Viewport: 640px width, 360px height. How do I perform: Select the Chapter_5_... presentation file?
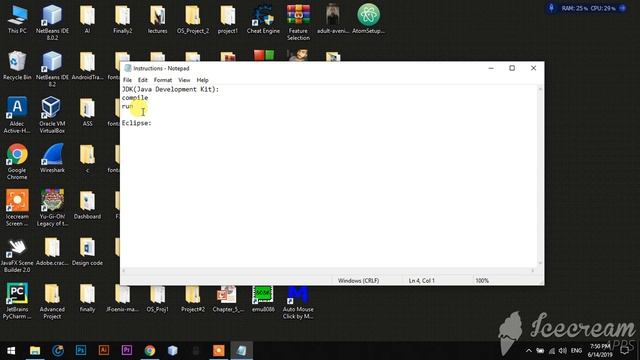pos(228,299)
